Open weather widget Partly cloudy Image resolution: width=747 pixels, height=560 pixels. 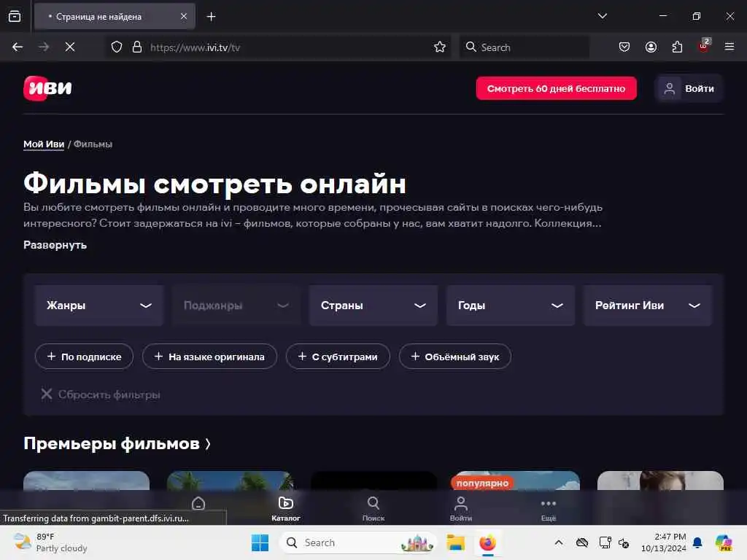[x=50, y=542]
